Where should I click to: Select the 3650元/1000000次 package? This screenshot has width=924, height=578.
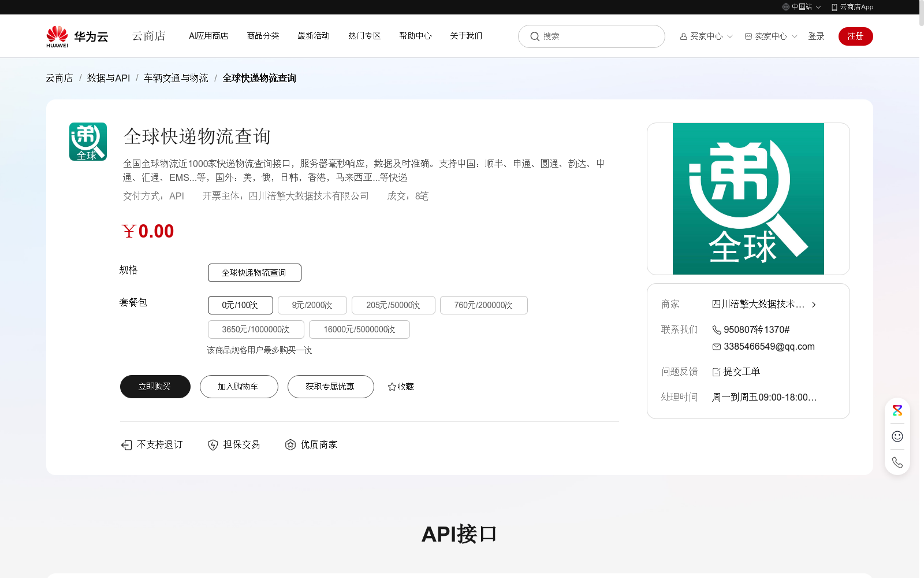coord(256,329)
